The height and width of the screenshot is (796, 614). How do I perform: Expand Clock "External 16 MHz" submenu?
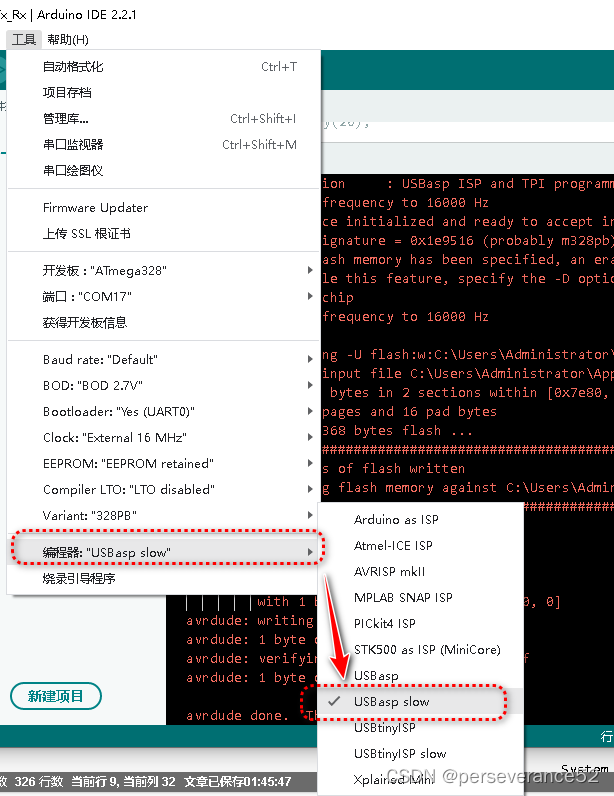pyautogui.click(x=164, y=437)
